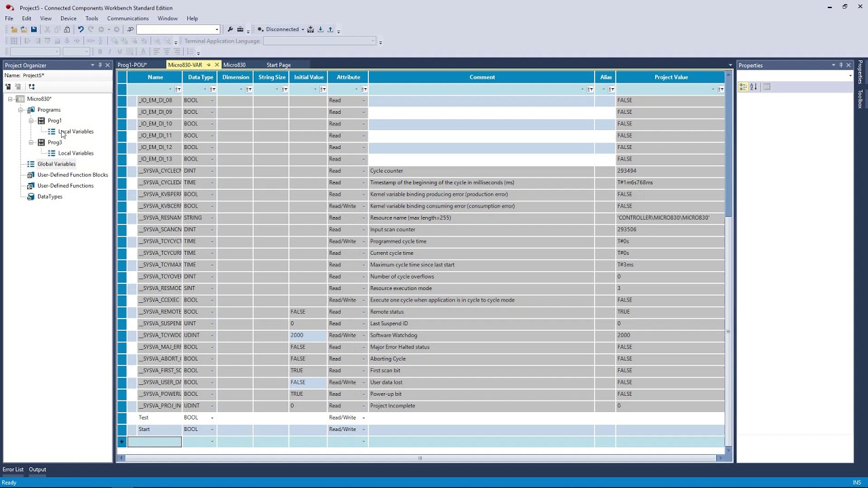Select the Start variable name cell
868x488 pixels.
coord(159,429)
